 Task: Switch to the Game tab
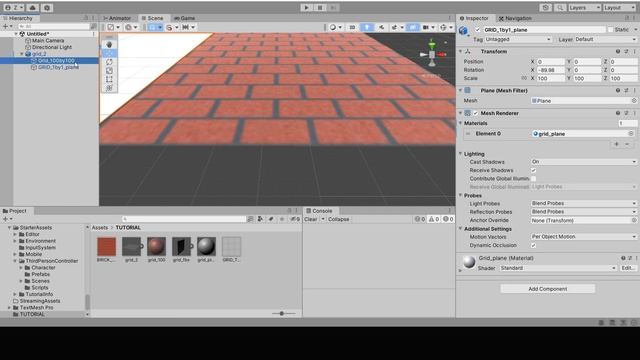click(184, 18)
